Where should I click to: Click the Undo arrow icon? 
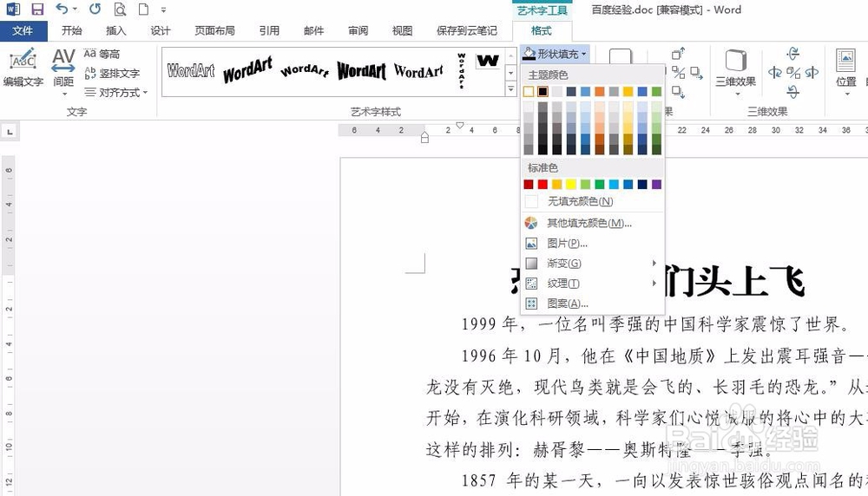click(62, 9)
